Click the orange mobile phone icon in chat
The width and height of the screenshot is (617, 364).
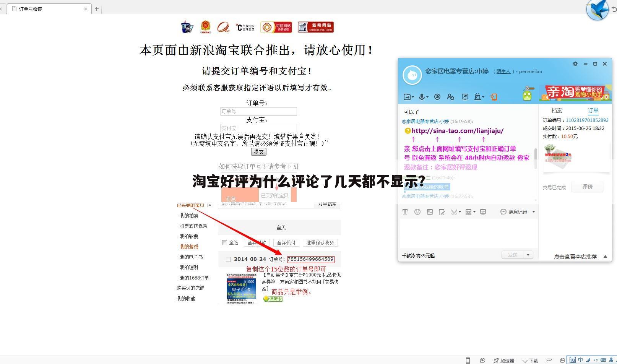click(494, 97)
